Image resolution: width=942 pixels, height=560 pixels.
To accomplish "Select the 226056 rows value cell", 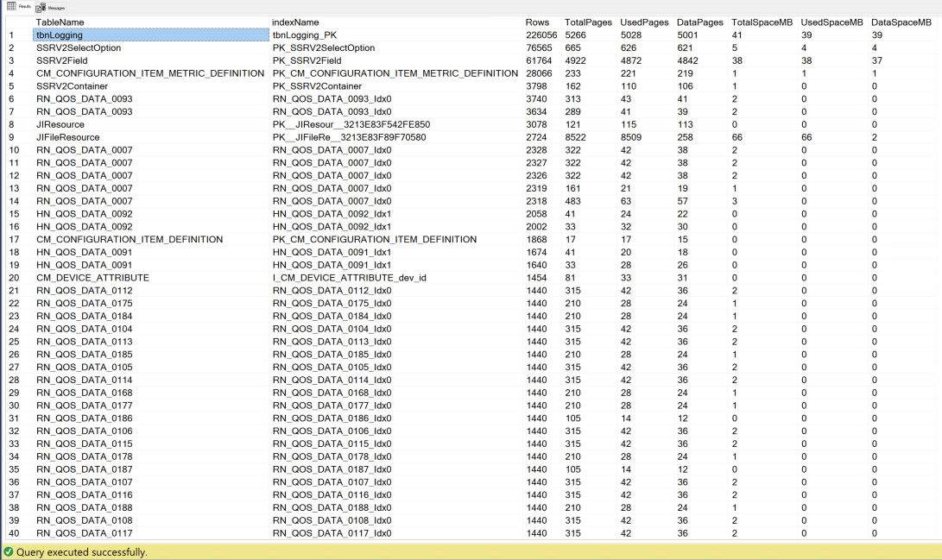I will pos(541,35).
